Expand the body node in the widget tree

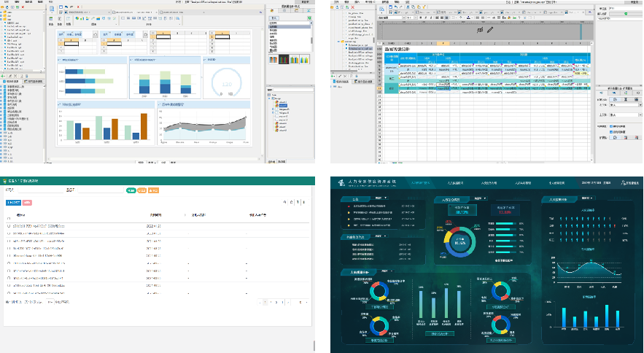271,98
